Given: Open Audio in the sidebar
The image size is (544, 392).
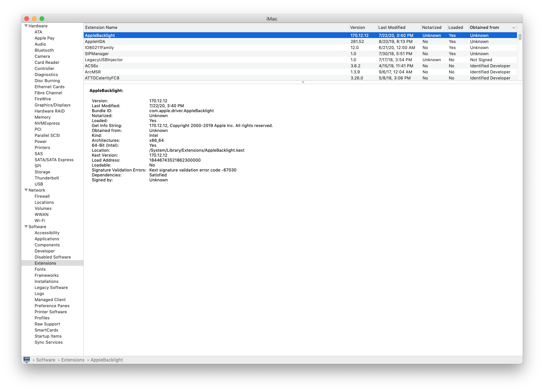Looking at the screenshot, I should pyautogui.click(x=40, y=44).
